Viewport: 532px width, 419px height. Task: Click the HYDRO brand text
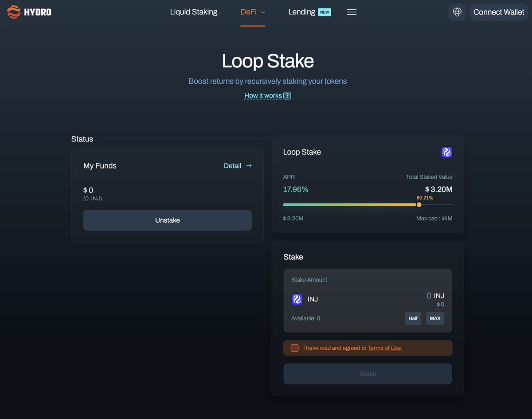[x=38, y=12]
